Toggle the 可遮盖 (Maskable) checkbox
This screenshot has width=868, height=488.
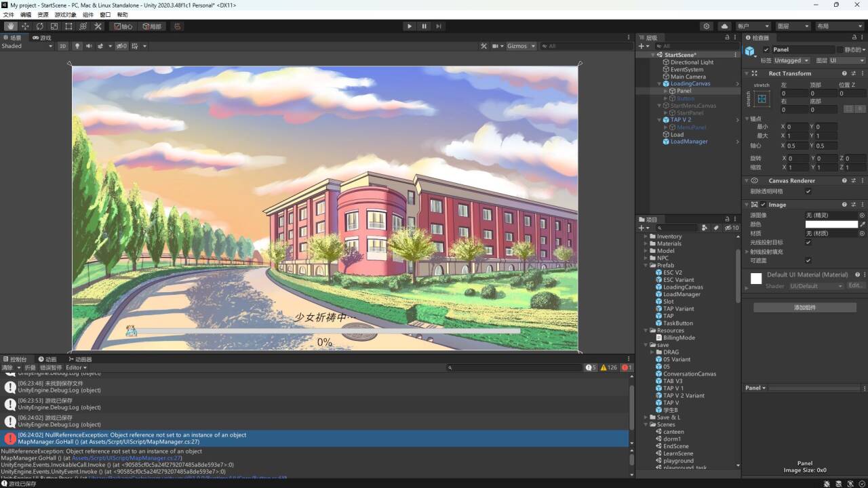(x=808, y=260)
